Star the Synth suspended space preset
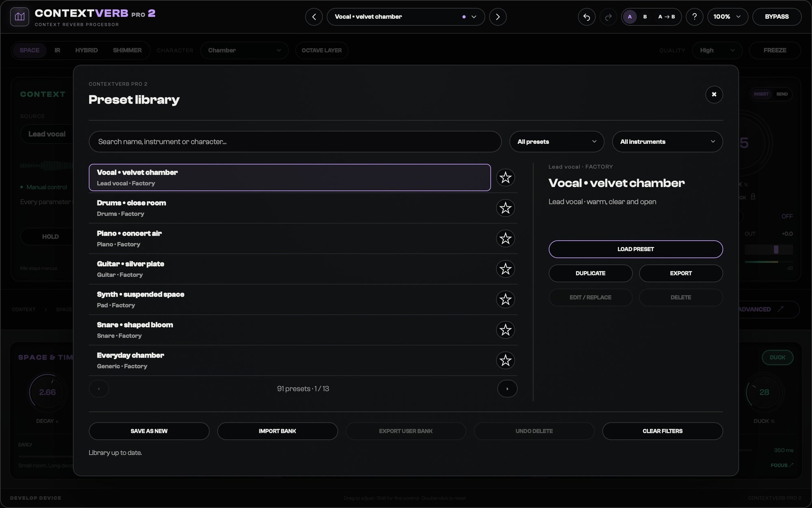Screen dimensions: 812x508 (x=505, y=300)
